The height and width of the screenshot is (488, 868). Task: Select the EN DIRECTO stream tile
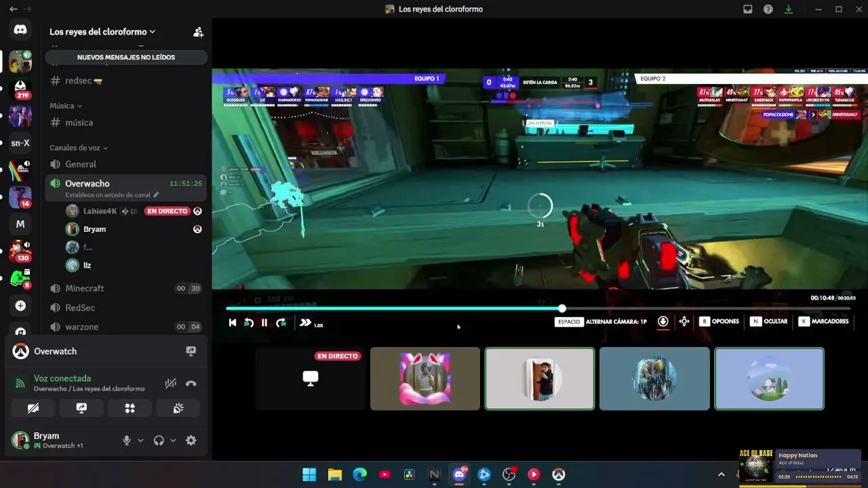311,379
